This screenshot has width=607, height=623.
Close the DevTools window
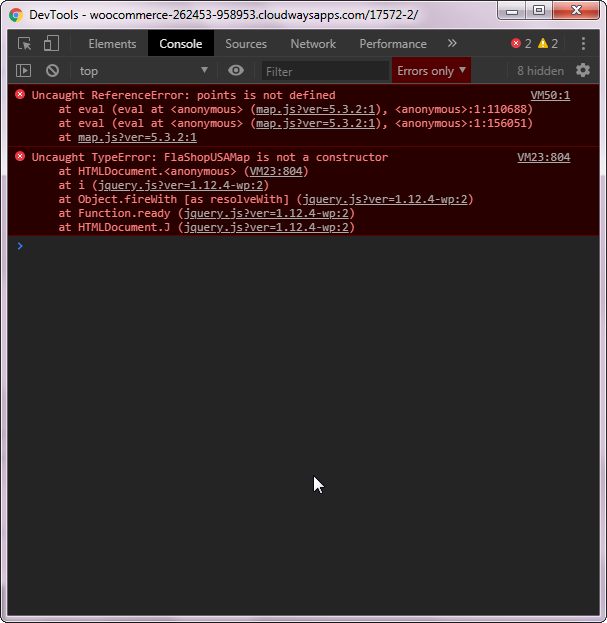coord(576,10)
